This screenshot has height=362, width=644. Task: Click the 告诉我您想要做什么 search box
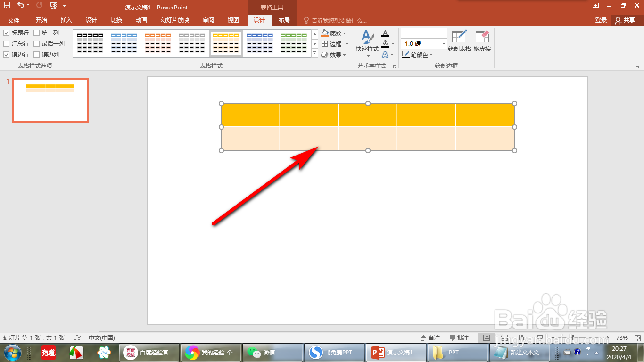pos(335,20)
